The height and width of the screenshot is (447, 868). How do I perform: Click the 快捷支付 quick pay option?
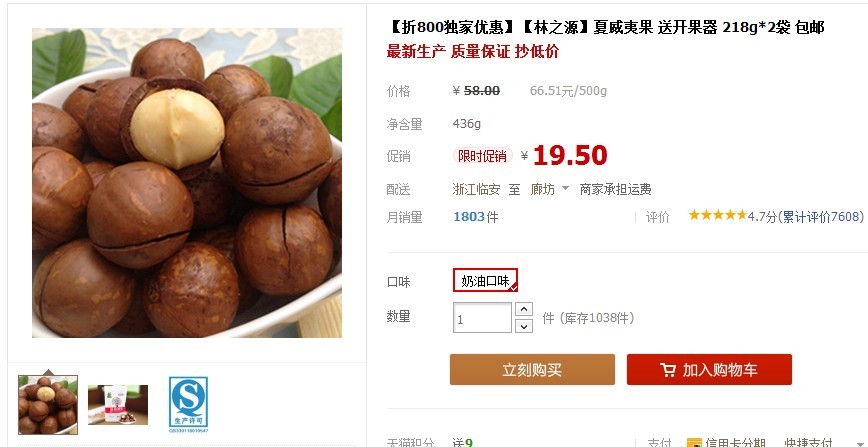tap(809, 443)
